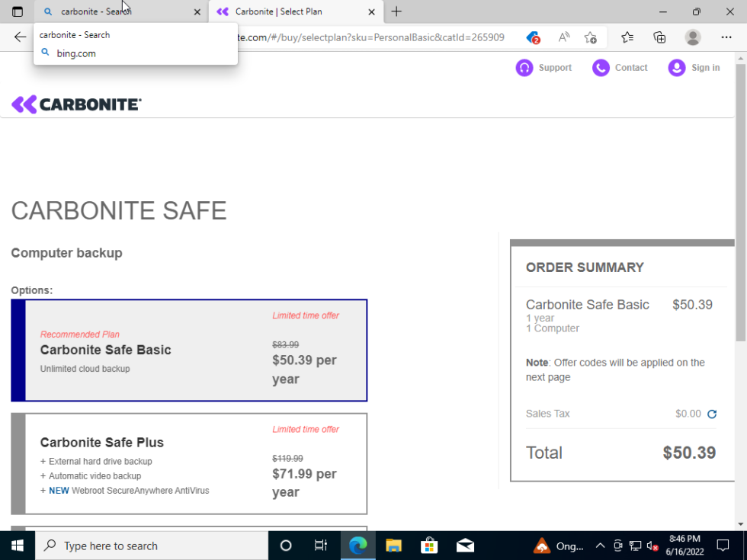Image resolution: width=747 pixels, height=560 pixels.
Task: Open a new browser tab
Action: pos(396,11)
